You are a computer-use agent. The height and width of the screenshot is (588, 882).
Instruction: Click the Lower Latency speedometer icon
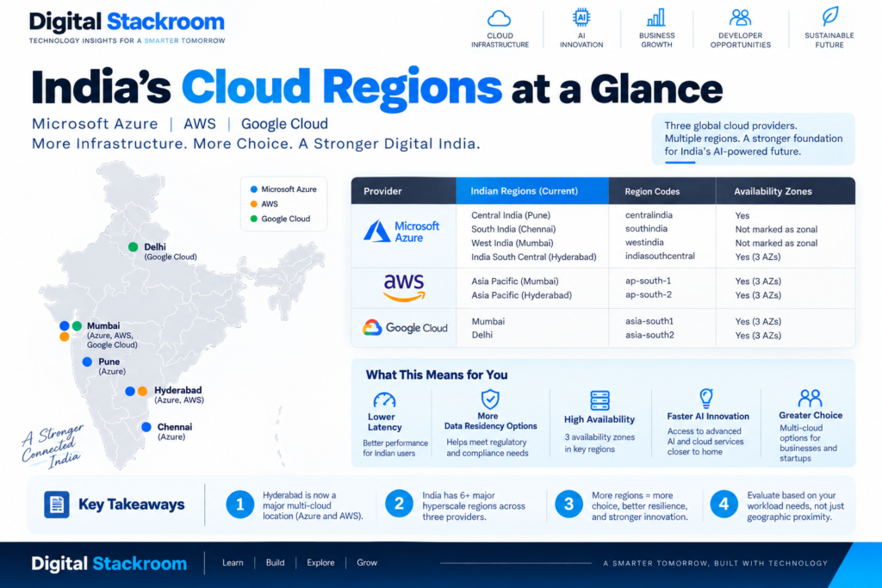tap(384, 399)
